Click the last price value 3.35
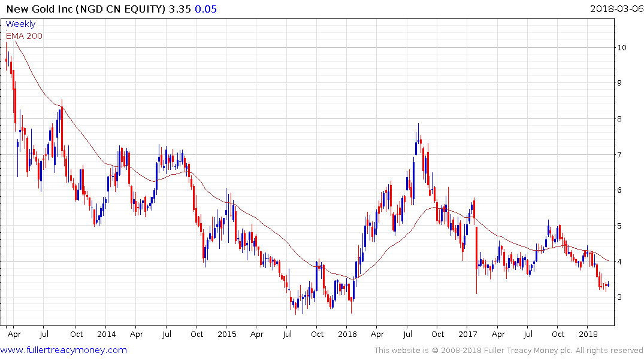 pos(180,9)
